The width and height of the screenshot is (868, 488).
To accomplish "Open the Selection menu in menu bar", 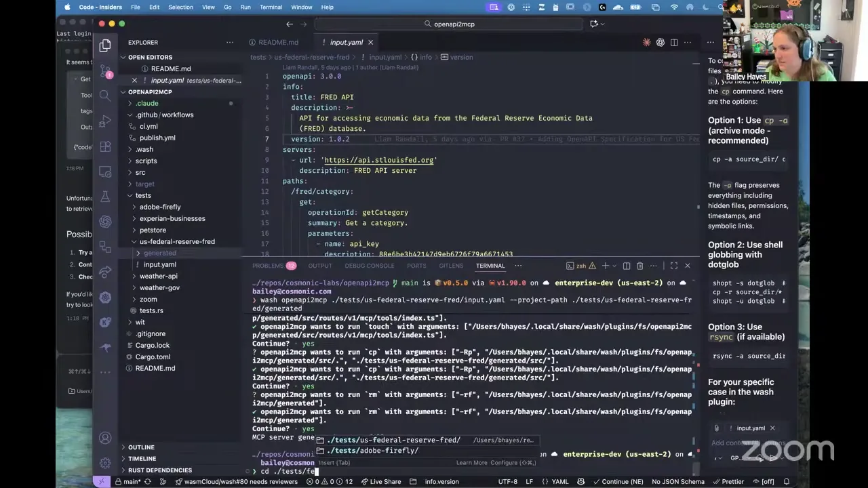I will (x=180, y=7).
